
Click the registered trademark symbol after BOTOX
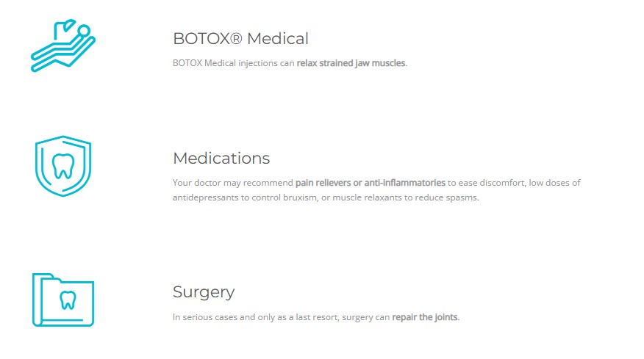coord(238,38)
